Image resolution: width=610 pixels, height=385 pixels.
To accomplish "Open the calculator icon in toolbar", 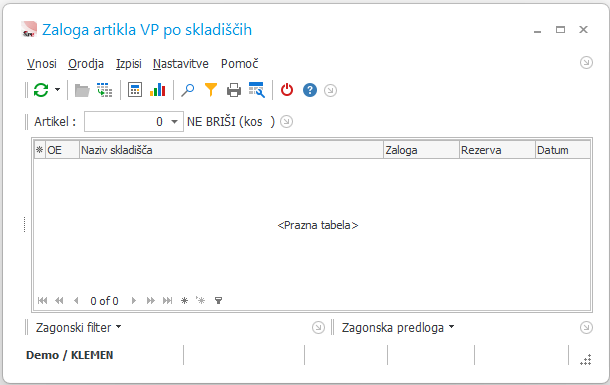I will pos(135,90).
